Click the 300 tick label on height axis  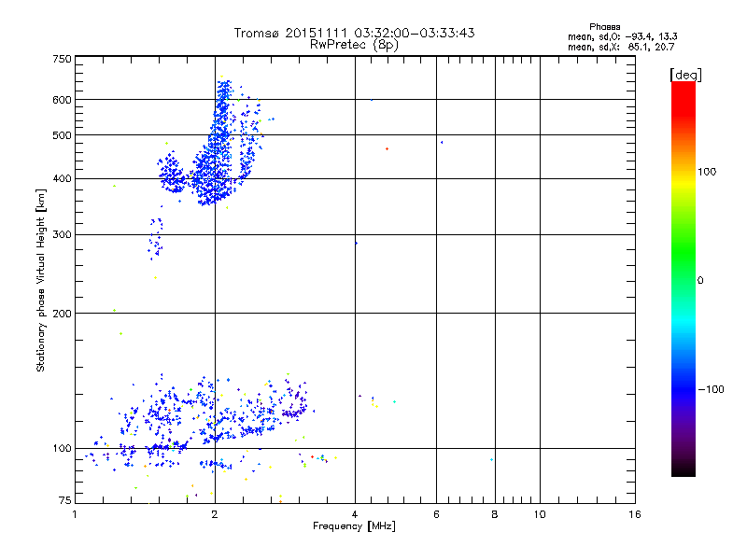62,235
